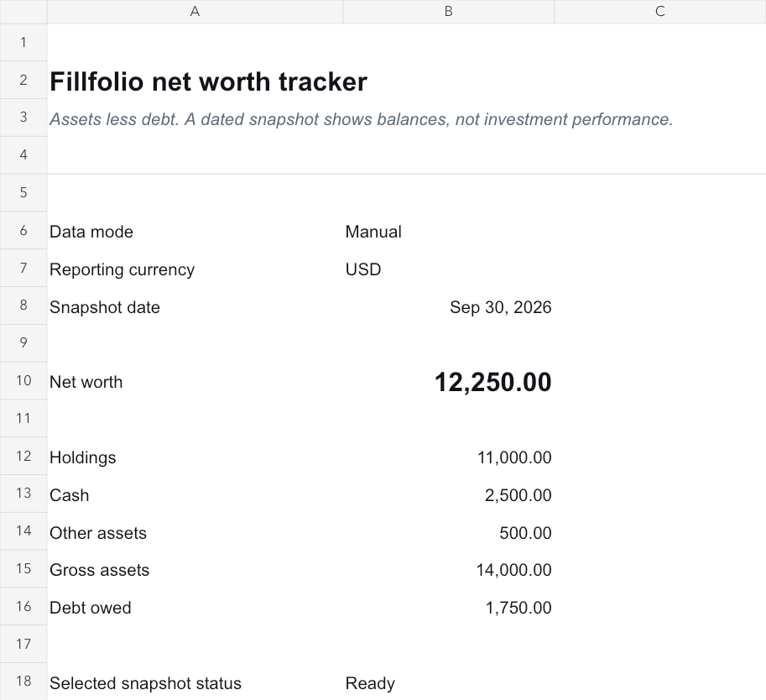The width and height of the screenshot is (766, 700).
Task: Select row 13 header
Action: [x=23, y=494]
